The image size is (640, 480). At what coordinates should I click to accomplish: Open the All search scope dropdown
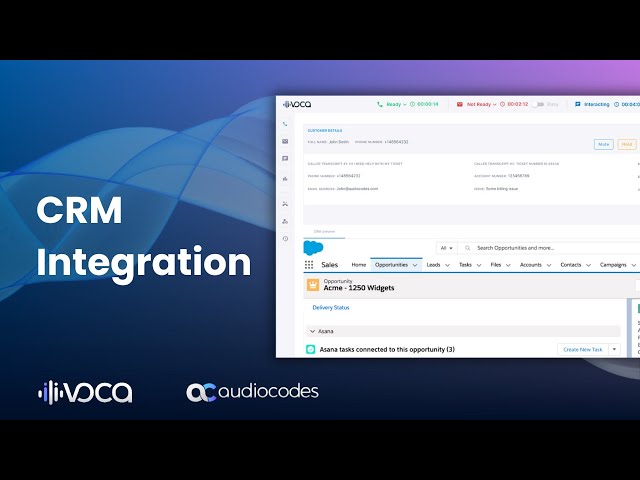(447, 248)
